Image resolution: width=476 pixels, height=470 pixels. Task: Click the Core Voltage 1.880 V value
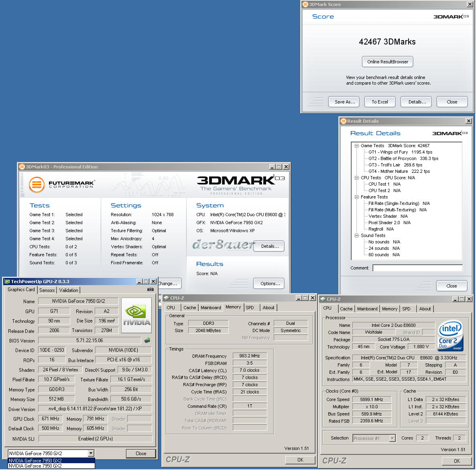(421, 347)
